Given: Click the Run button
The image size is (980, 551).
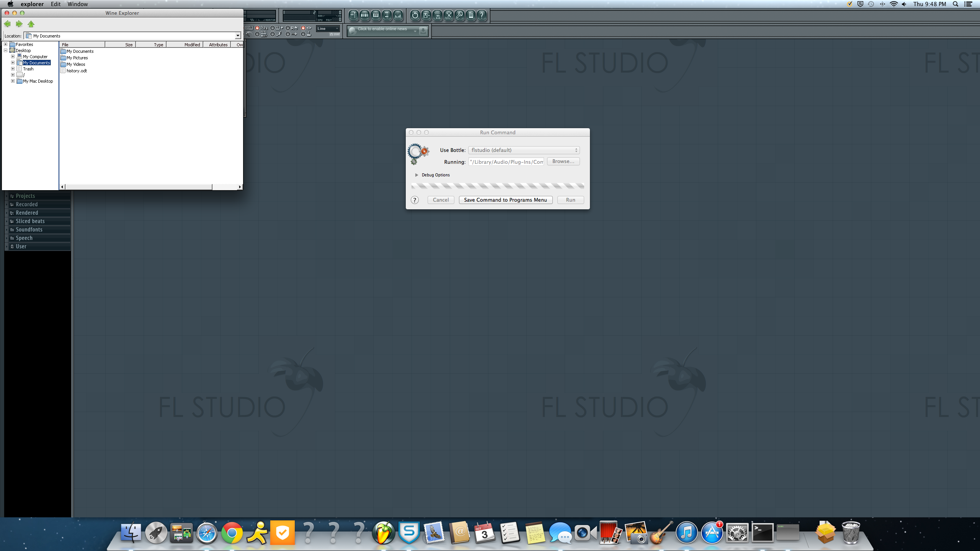Looking at the screenshot, I should 570,200.
